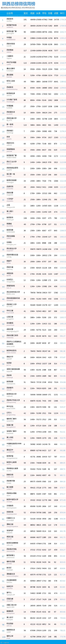Select the 1018陕广新闻 account name
This screenshot has width=66, height=644.
(x=12, y=100)
